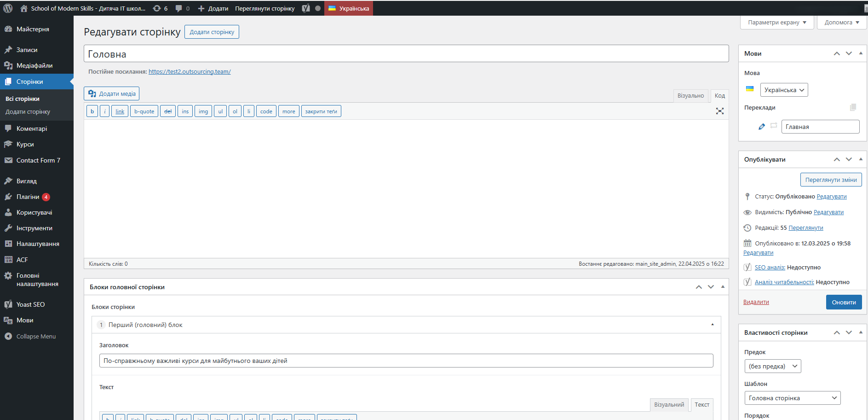Enter fullscreen mode with the expand icon
868x420 pixels.
coord(720,111)
